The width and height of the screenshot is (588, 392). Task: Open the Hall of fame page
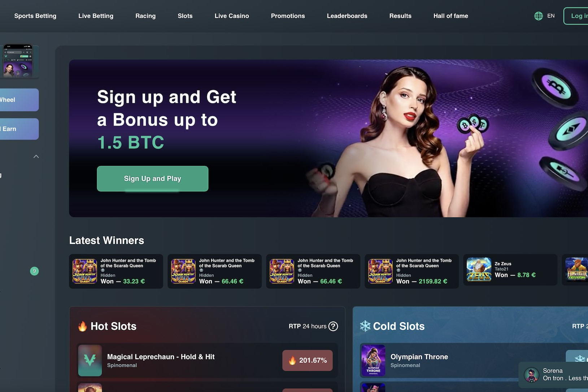pos(451,16)
